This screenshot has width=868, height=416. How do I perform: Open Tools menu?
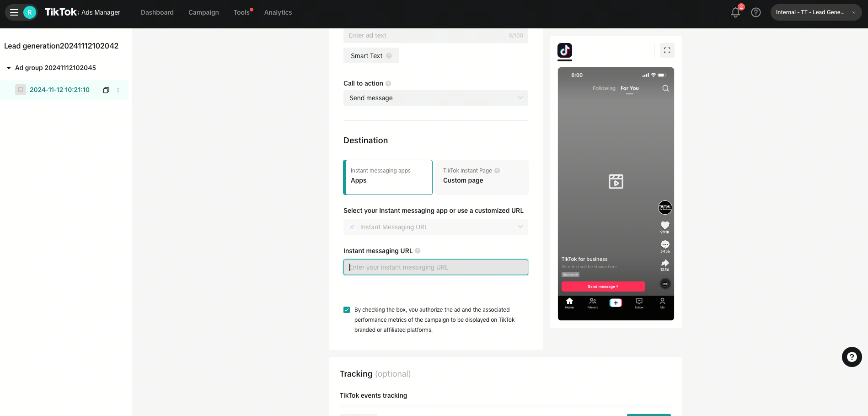click(x=241, y=12)
